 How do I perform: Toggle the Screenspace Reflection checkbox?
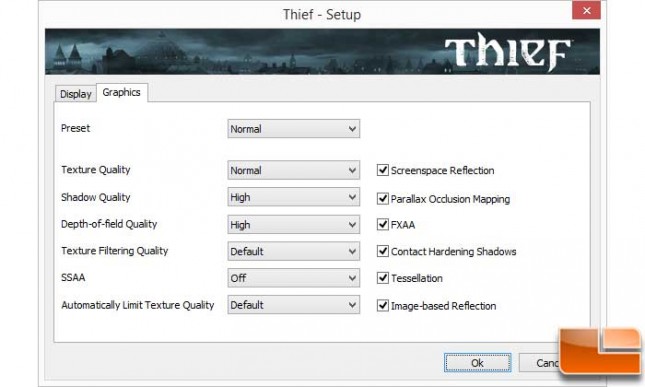[x=383, y=170]
